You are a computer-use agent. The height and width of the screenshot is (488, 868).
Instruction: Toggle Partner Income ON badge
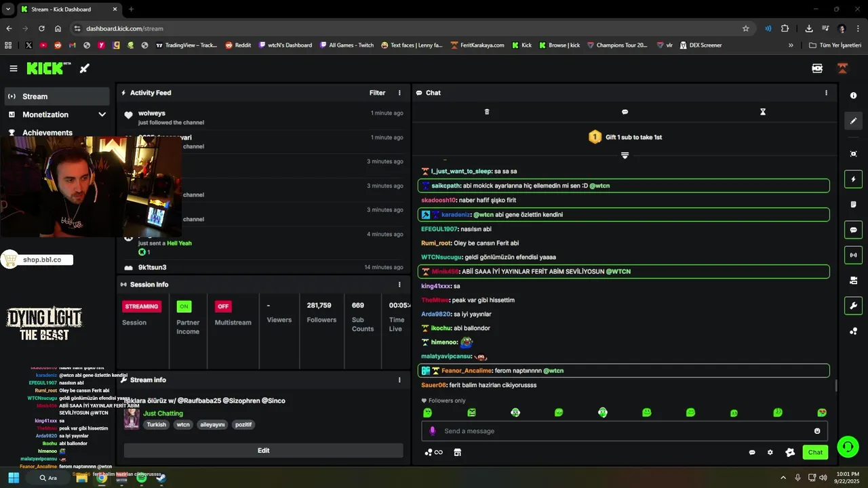click(x=184, y=306)
